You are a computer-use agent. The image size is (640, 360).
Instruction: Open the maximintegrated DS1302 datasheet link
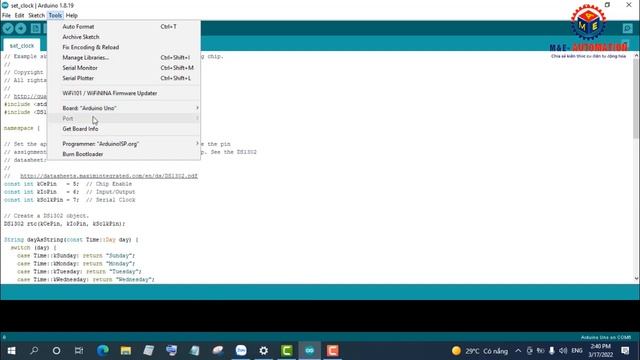click(x=109, y=176)
